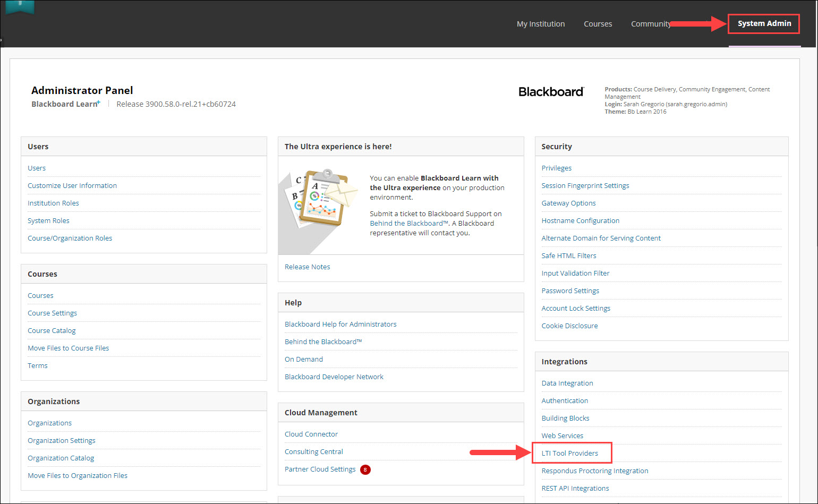
Task: Open the Terms link
Action: pos(37,365)
